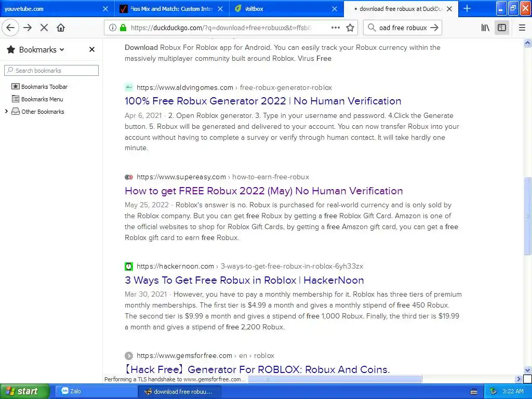Click the page scrollbar down arrow
The width and height of the screenshot is (532, 399).
527,370
